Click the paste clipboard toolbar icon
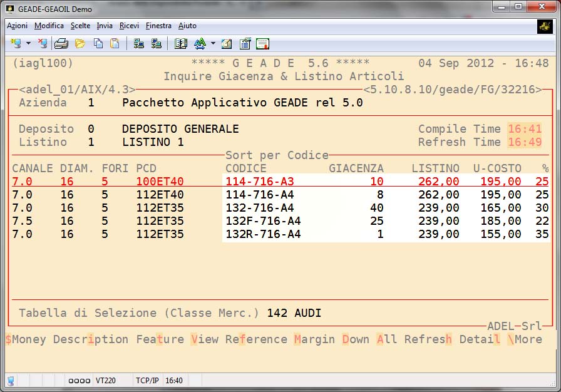561x392 pixels. pyautogui.click(x=115, y=43)
